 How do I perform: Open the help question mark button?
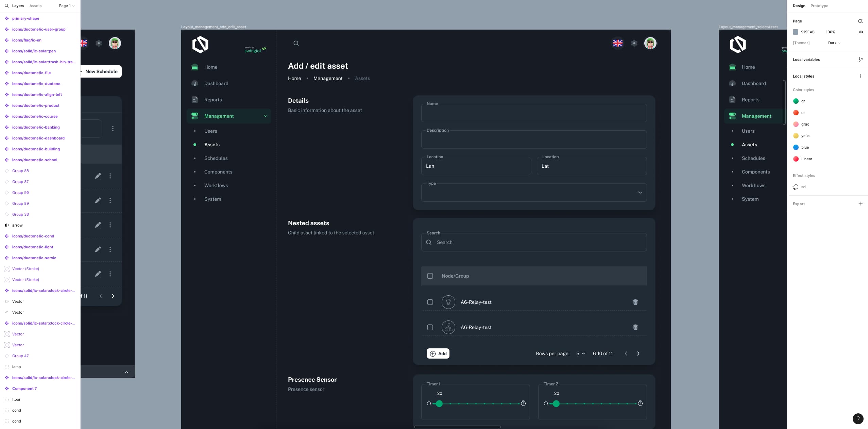(x=858, y=419)
